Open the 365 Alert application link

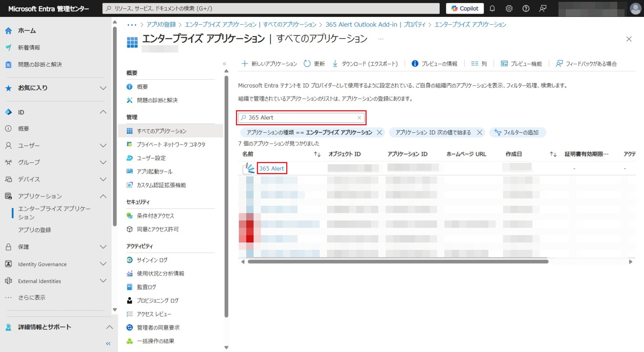click(272, 168)
